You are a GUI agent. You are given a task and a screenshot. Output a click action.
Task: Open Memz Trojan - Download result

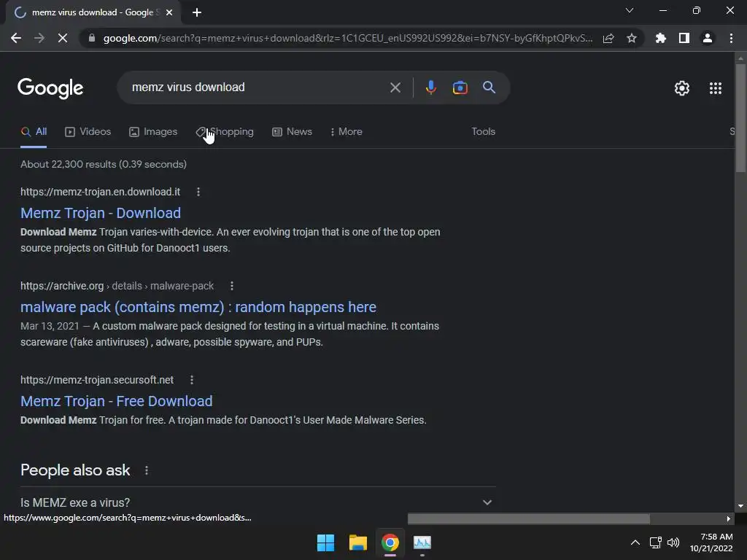click(101, 213)
